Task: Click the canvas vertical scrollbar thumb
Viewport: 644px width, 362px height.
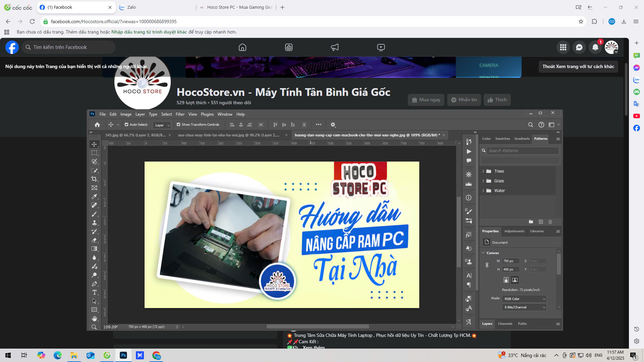Action: (x=459, y=232)
